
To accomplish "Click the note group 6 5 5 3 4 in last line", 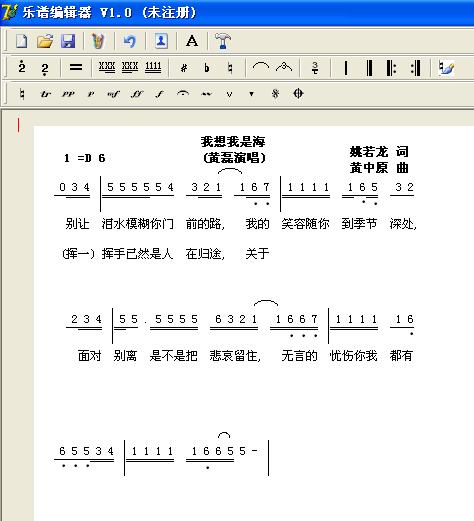I will point(86,451).
